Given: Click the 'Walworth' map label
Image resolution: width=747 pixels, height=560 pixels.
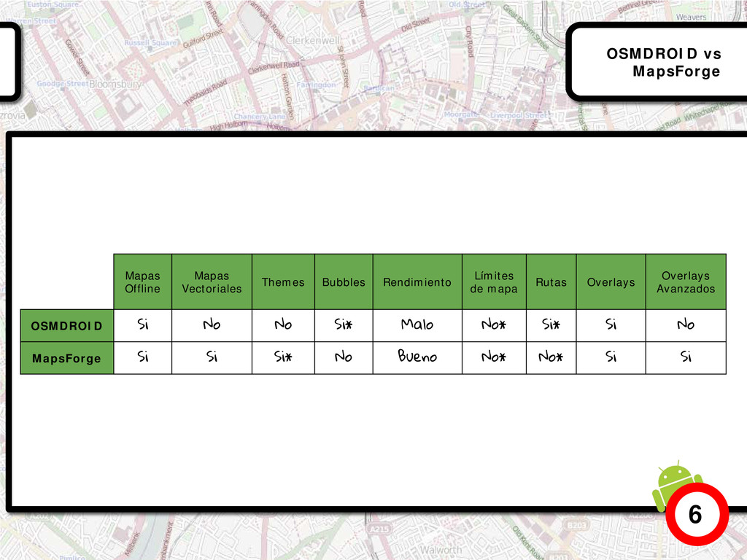Looking at the screenshot, I should [441, 550].
